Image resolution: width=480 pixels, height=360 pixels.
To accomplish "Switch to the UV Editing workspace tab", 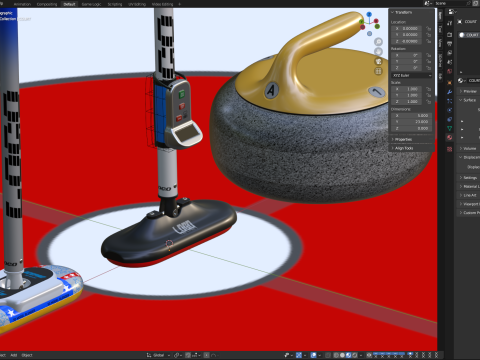I will pos(137,4).
